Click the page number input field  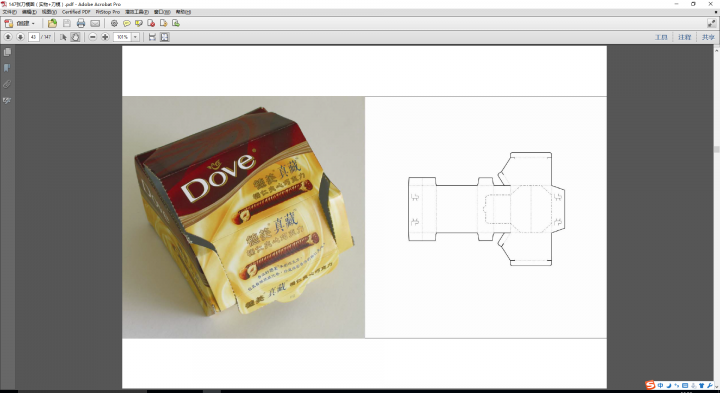[x=34, y=37]
